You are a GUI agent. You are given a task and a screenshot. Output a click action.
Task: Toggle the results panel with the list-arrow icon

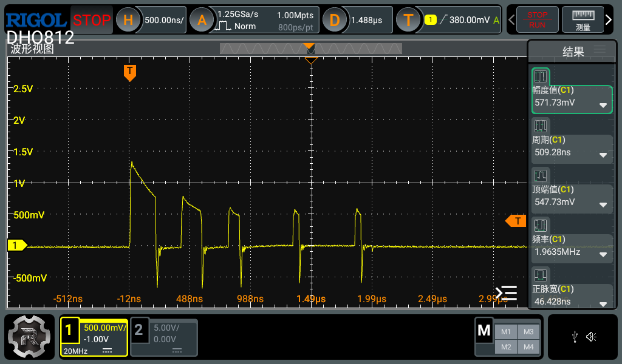pyautogui.click(x=506, y=293)
